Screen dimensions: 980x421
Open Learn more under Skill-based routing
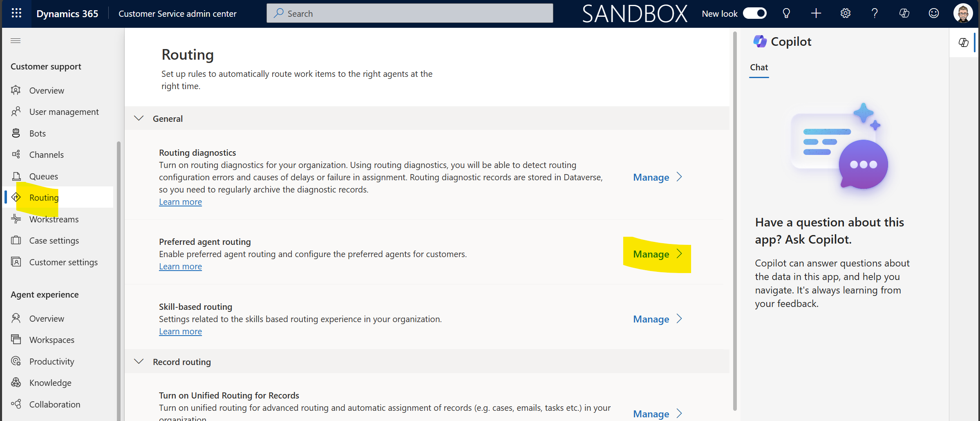[180, 331]
